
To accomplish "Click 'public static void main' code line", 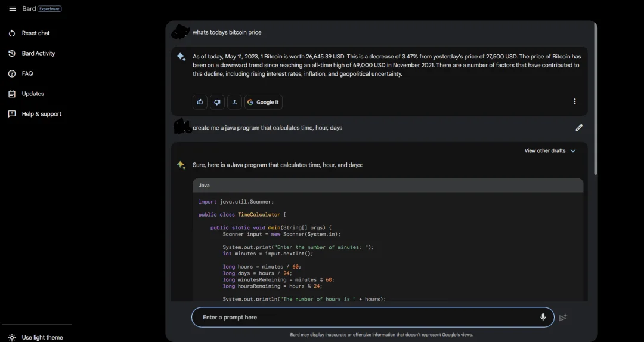I will coord(271,228).
